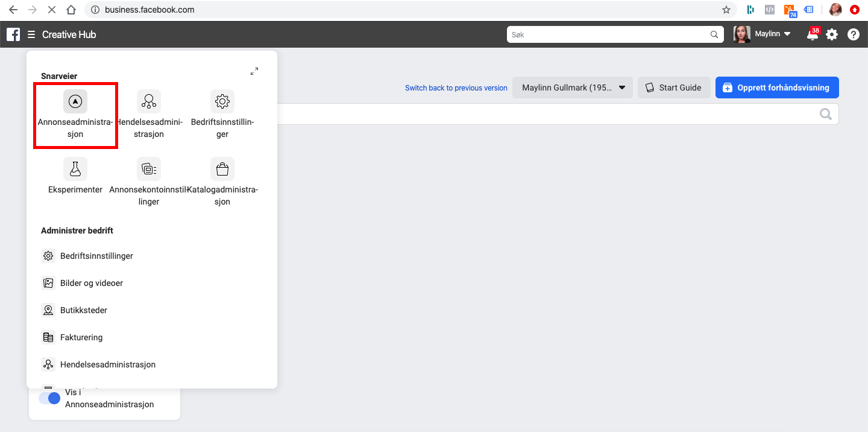Open Eksperimenter flask shortcut
Viewport: 868px width, 432px height.
(x=75, y=169)
